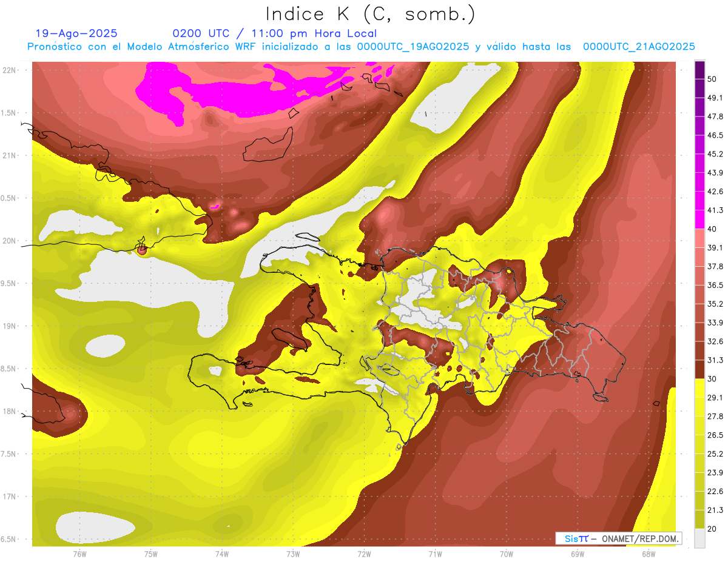This screenshot has width=728, height=562.
Task: Click the "21.3" colorbar value
Action: [715, 509]
